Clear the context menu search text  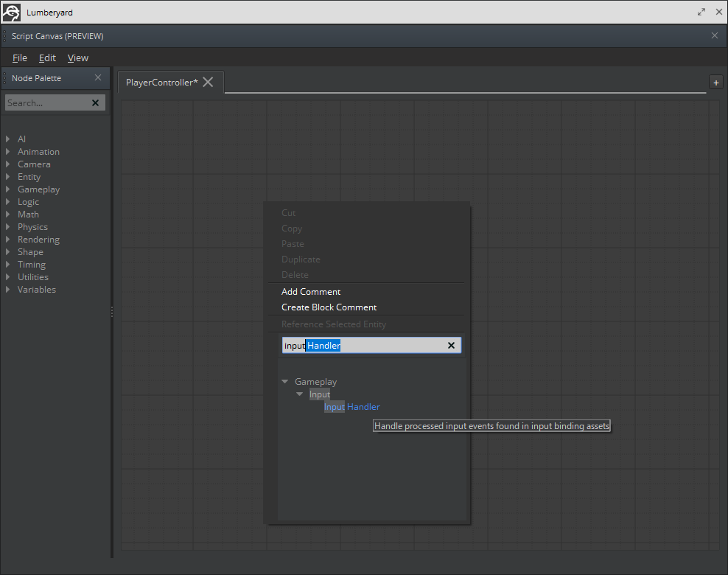pos(451,345)
